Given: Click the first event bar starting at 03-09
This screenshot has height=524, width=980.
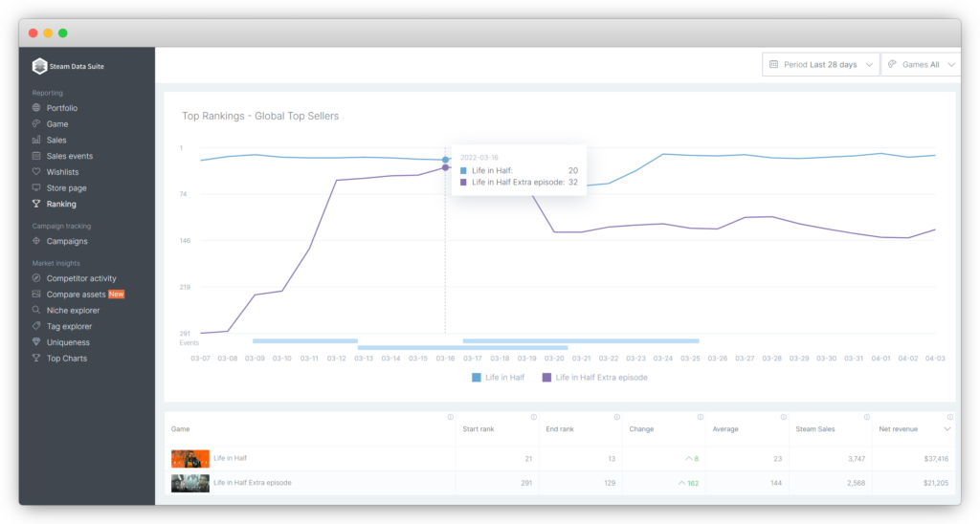Looking at the screenshot, I should tap(305, 341).
